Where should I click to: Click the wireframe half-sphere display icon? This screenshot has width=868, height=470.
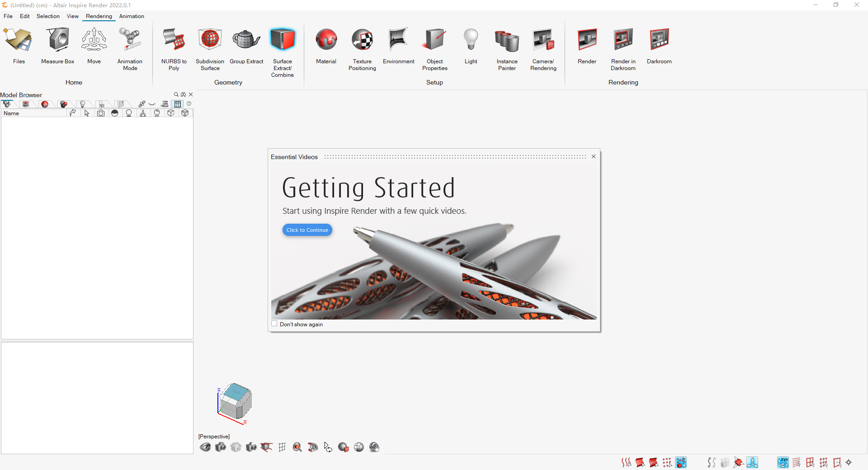pos(359,447)
